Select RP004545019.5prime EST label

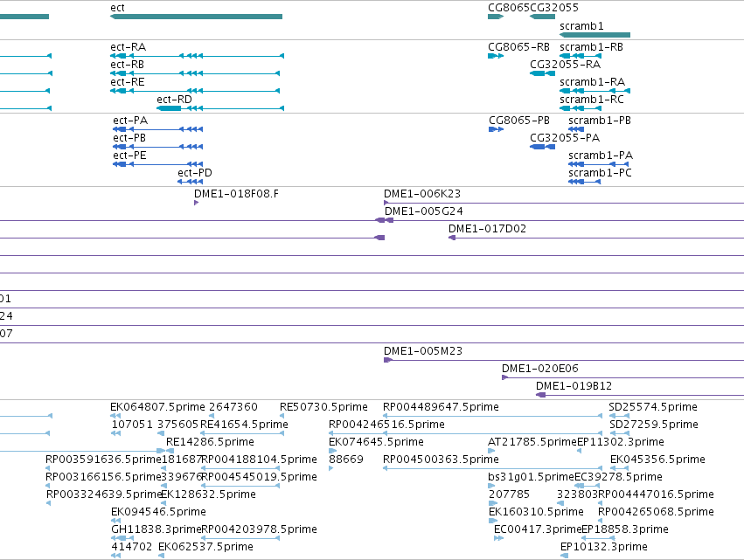(259, 478)
